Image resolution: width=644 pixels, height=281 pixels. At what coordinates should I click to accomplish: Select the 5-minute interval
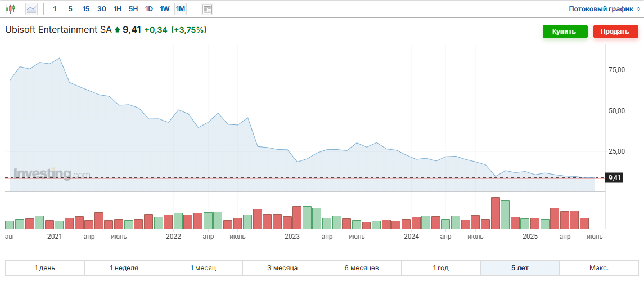point(70,8)
